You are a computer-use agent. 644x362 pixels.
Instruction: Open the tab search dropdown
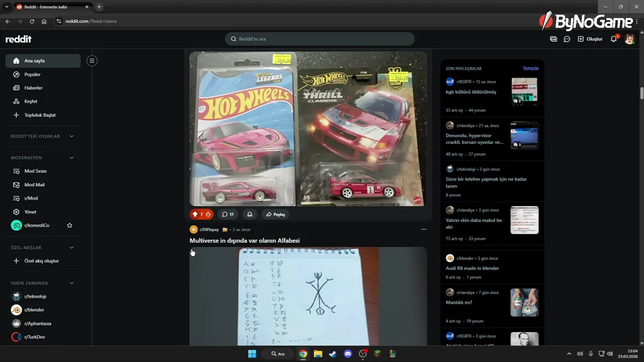7,7
